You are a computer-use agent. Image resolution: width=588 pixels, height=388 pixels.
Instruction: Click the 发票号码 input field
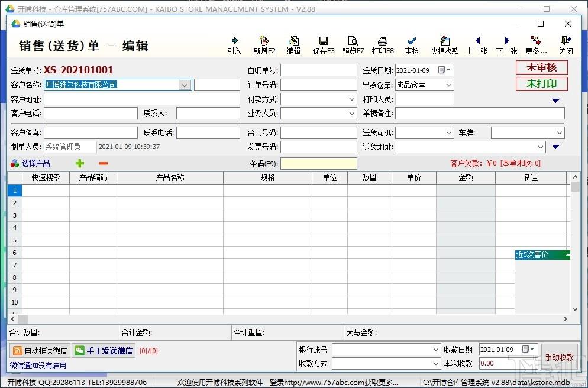pos(319,147)
